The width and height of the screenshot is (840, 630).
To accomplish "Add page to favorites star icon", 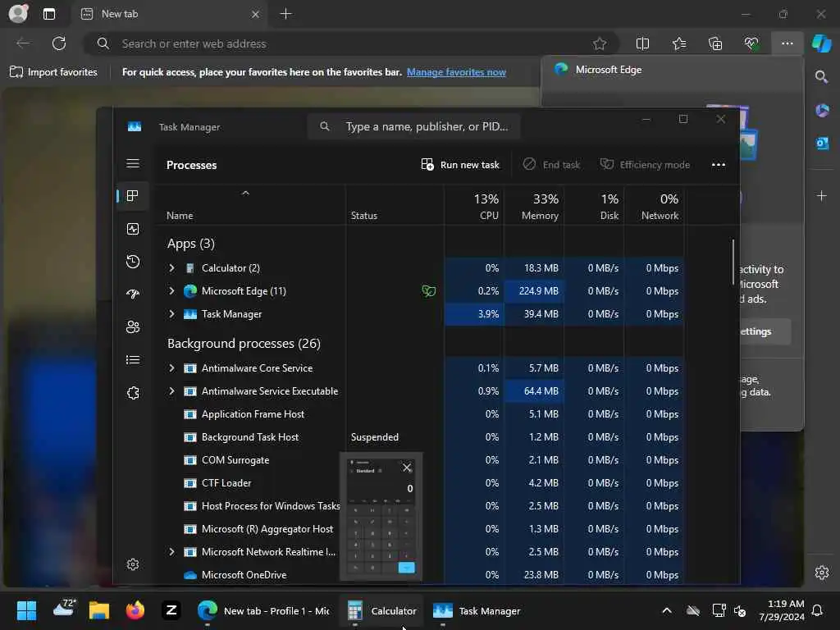I will [600, 43].
